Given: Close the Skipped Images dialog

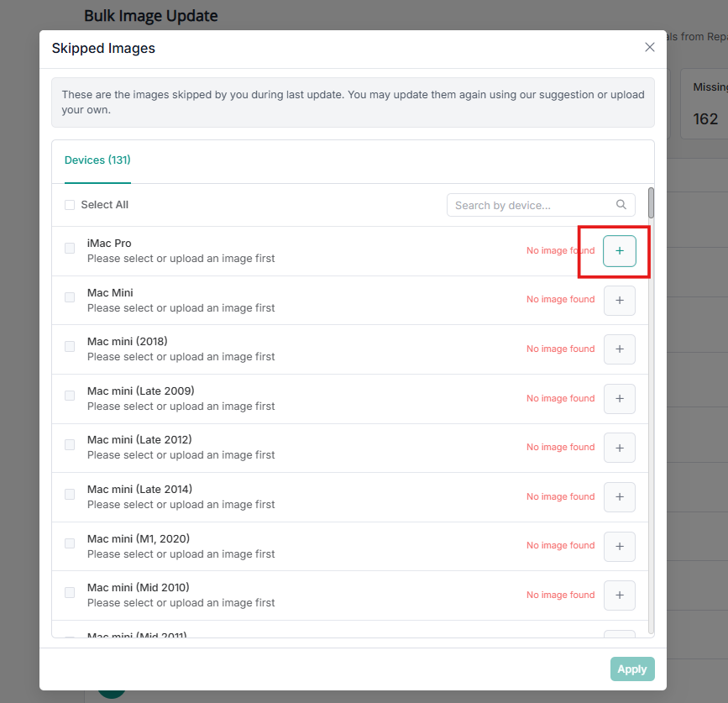Looking at the screenshot, I should click(649, 47).
